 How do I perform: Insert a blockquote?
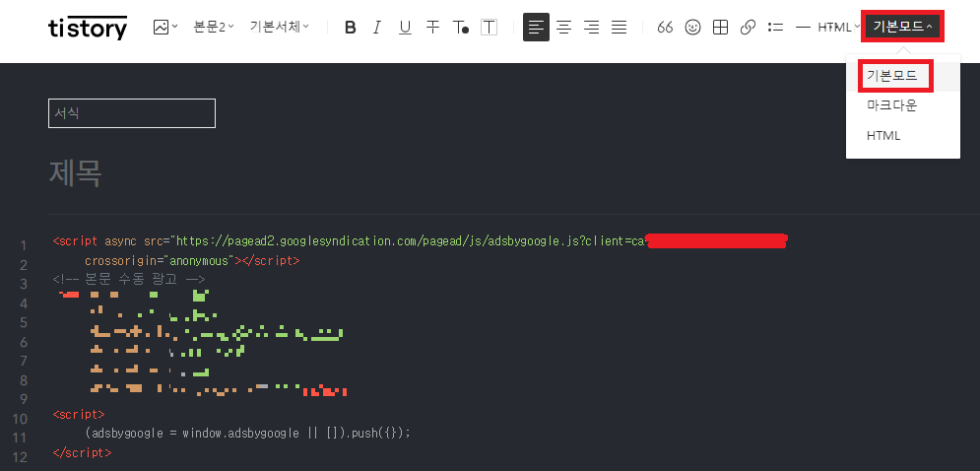tap(665, 28)
